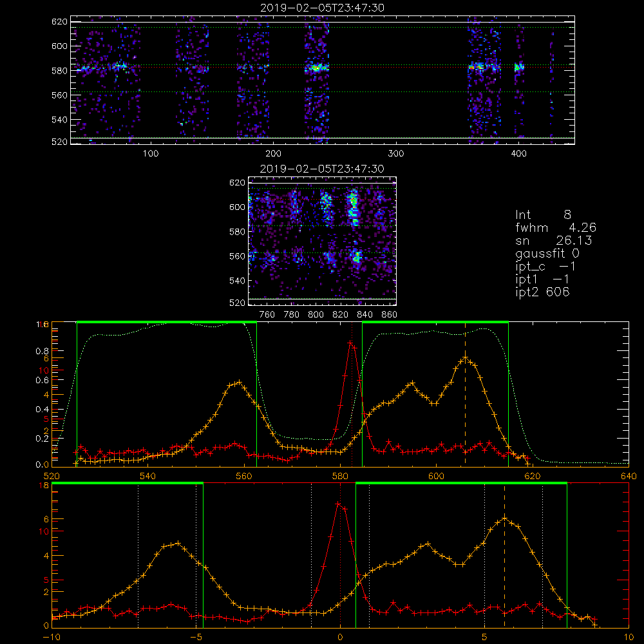Click x-axis label "300" under the top spectrogram
The image size is (644, 644).
pos(396,154)
